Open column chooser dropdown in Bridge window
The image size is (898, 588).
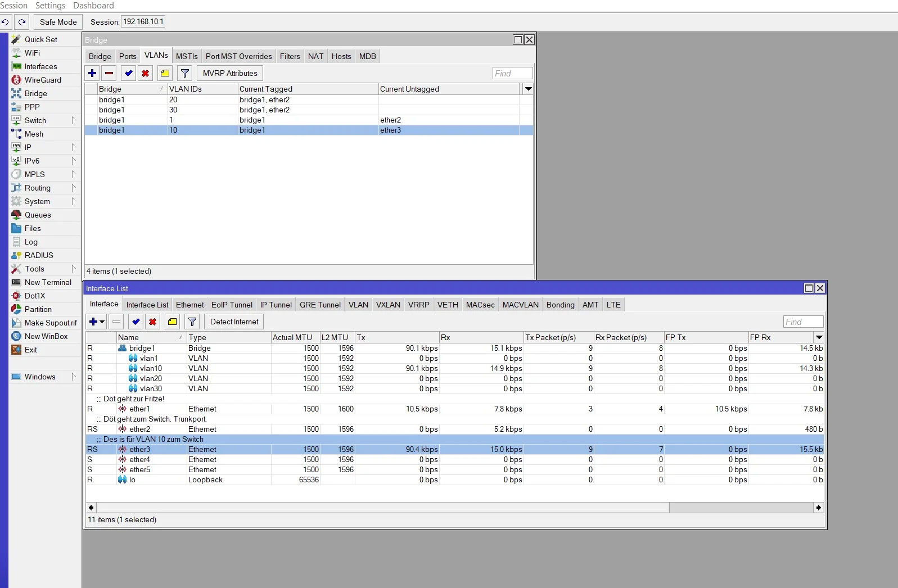click(x=528, y=89)
